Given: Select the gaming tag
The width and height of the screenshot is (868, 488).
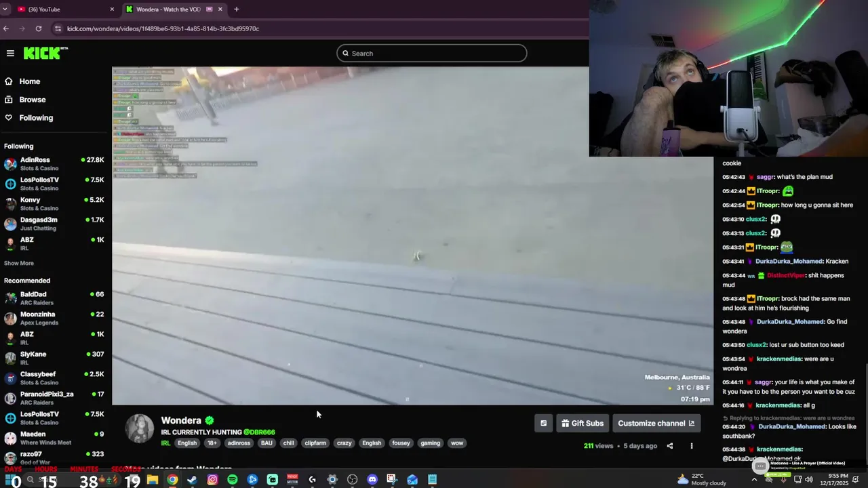Looking at the screenshot, I should 431,443.
